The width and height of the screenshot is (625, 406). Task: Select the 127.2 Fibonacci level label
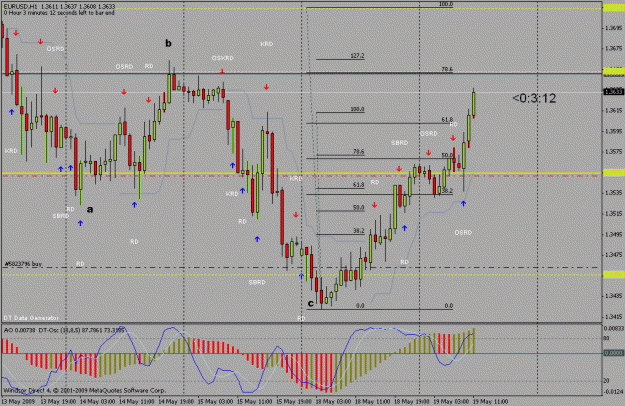click(357, 56)
